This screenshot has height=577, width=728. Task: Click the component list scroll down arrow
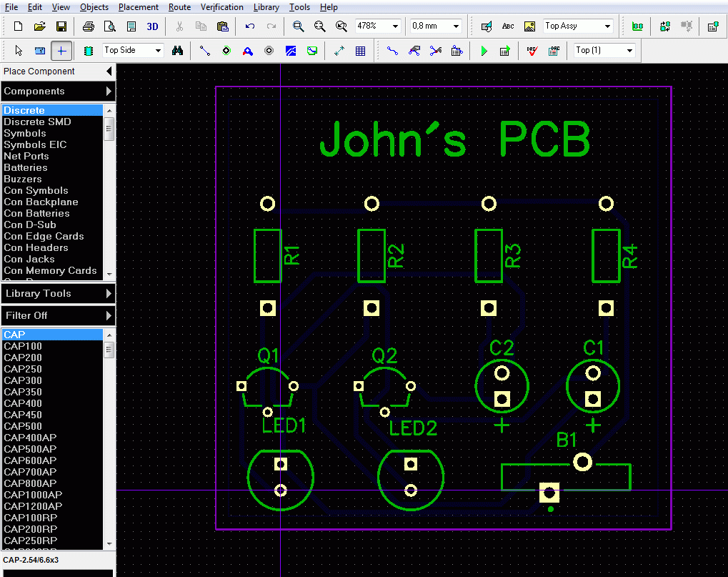click(109, 543)
